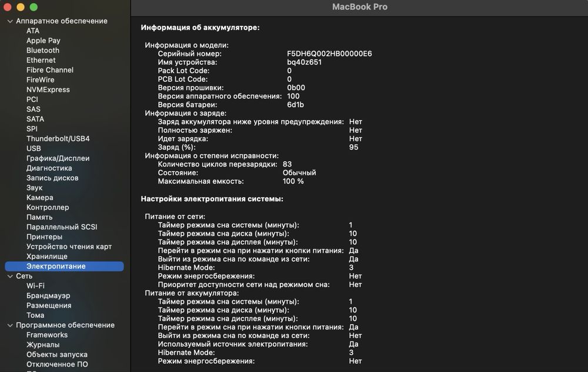Select Диагностика in the sidebar

[49, 168]
